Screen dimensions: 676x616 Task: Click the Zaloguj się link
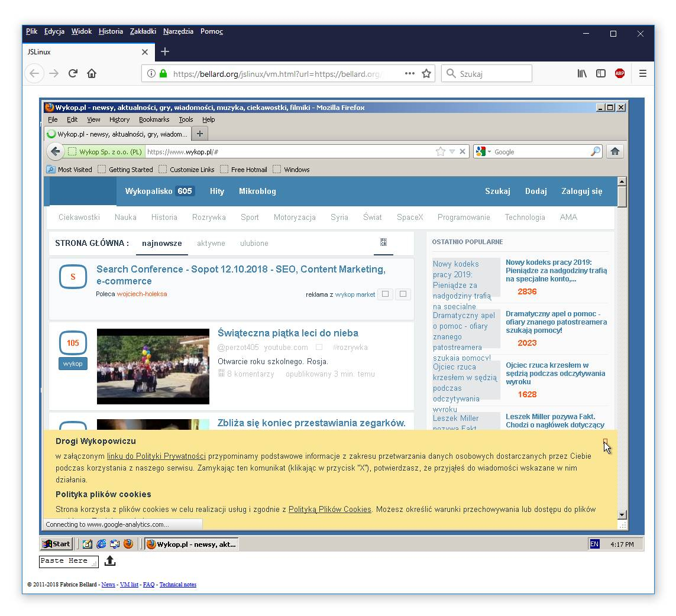[x=581, y=191]
